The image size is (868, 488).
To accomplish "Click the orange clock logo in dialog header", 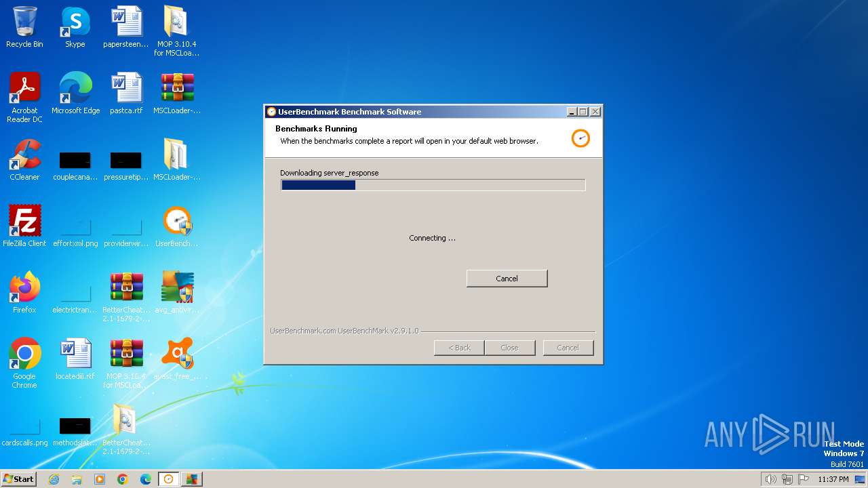I will coord(580,138).
